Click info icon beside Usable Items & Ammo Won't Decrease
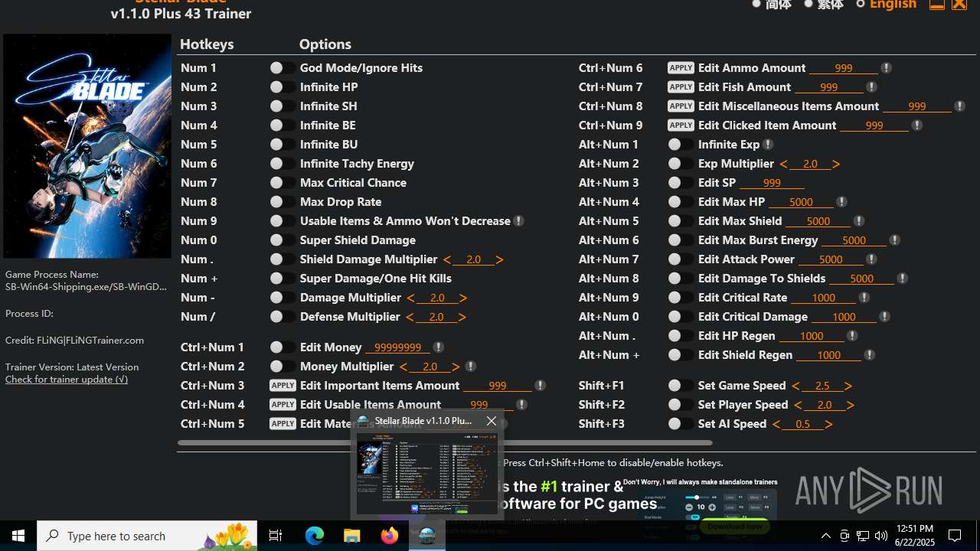 point(518,221)
